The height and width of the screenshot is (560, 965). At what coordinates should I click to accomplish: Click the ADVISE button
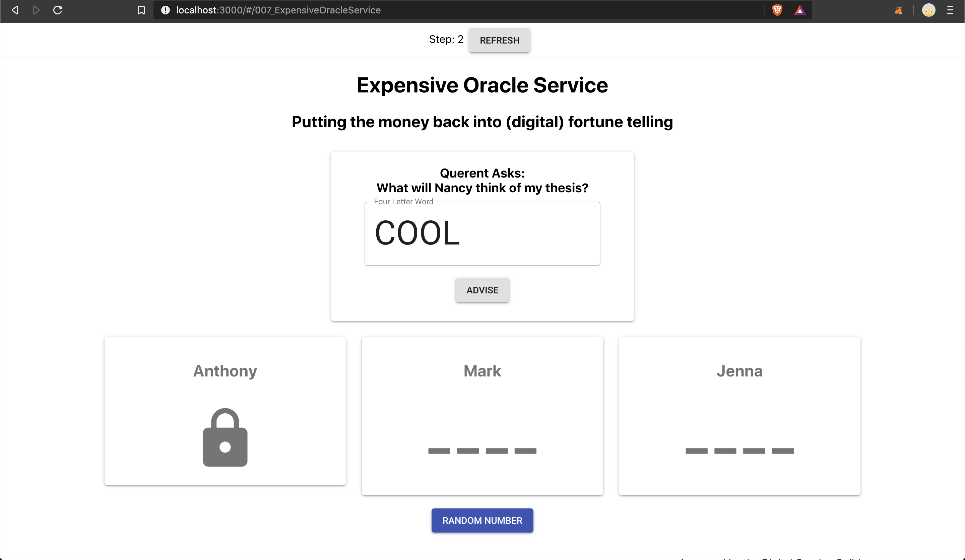click(x=482, y=290)
